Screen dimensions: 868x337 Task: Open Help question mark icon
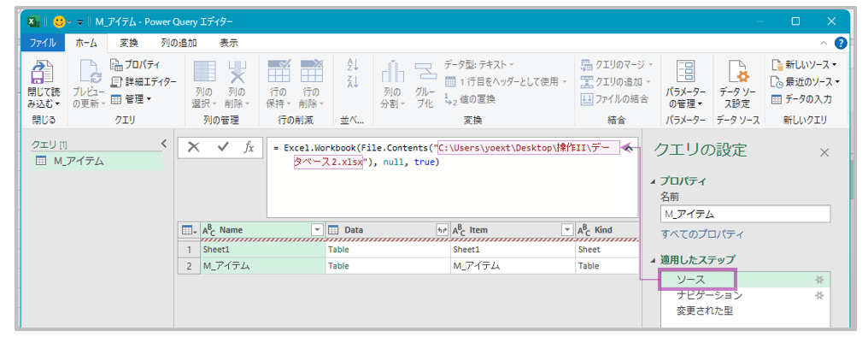pos(841,43)
